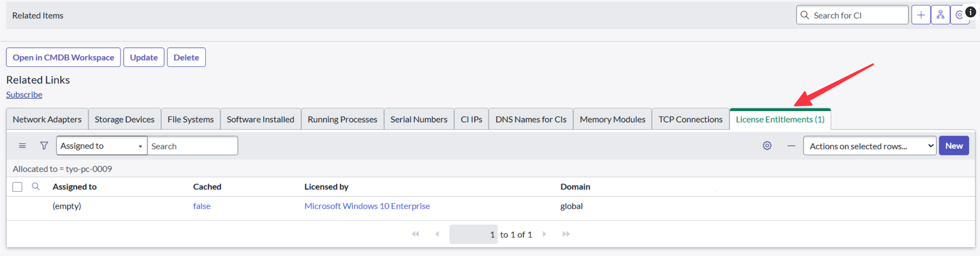
Task: Expand the Assigned to search field dropdown
Action: pyautogui.click(x=102, y=146)
